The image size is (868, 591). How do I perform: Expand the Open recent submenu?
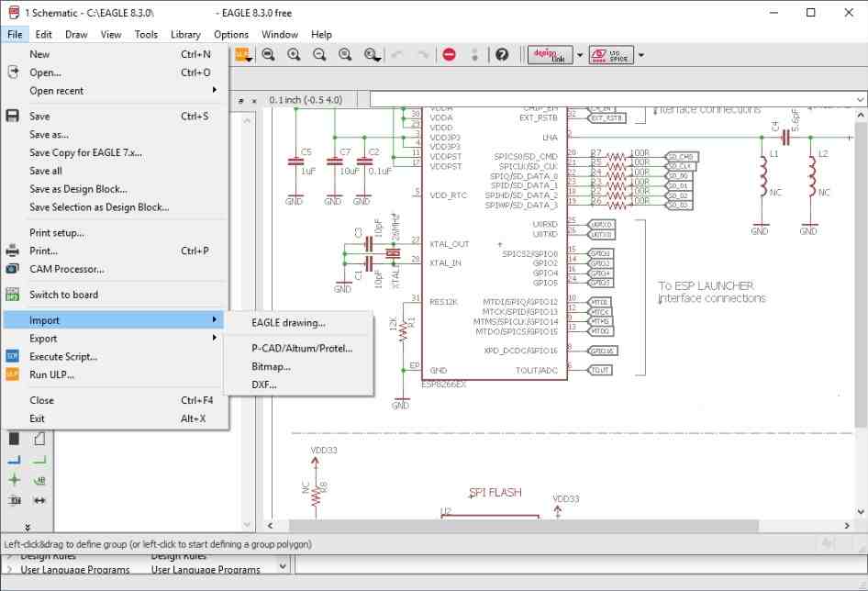point(214,90)
